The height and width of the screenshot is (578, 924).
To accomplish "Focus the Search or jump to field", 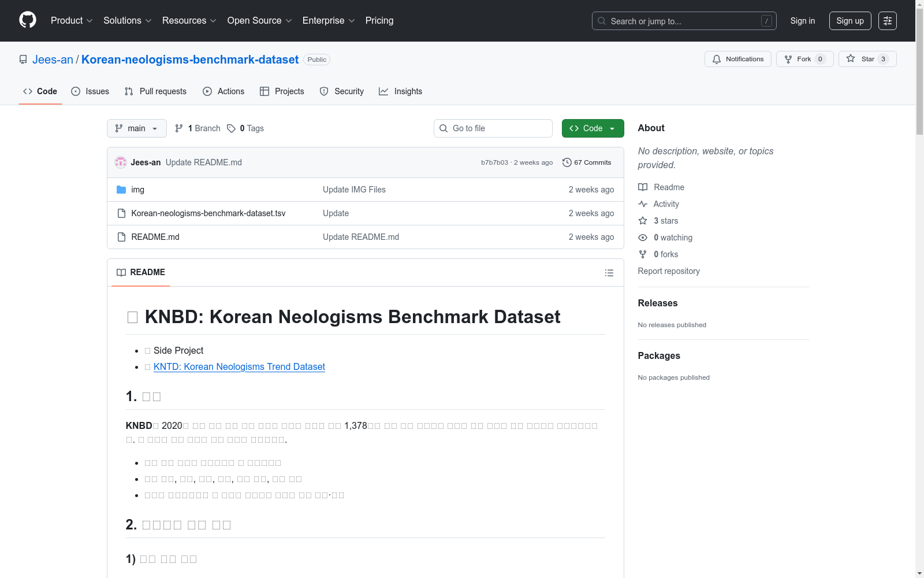I will click(684, 21).
